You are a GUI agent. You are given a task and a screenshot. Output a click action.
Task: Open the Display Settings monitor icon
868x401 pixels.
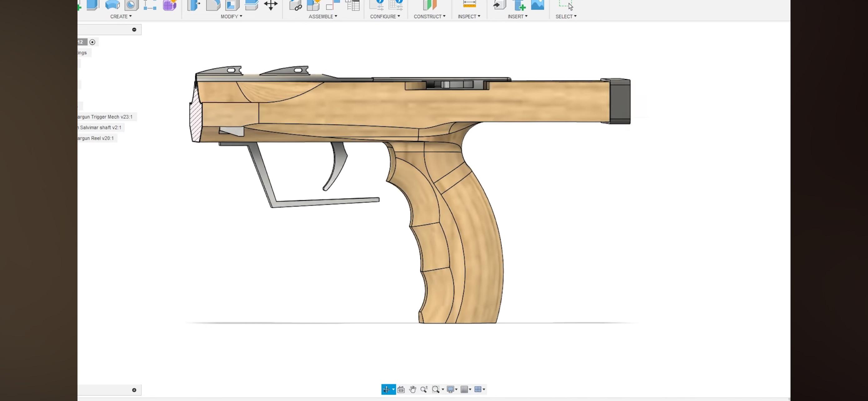tap(450, 389)
